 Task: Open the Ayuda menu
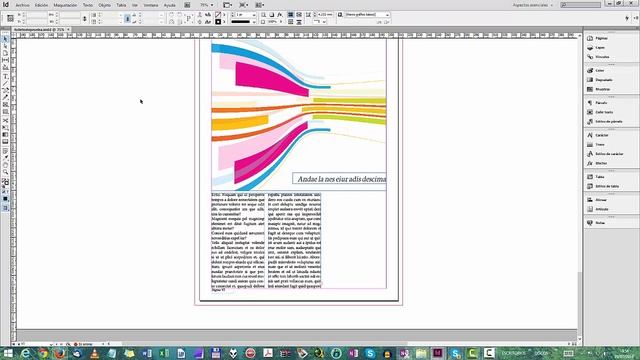click(169, 5)
